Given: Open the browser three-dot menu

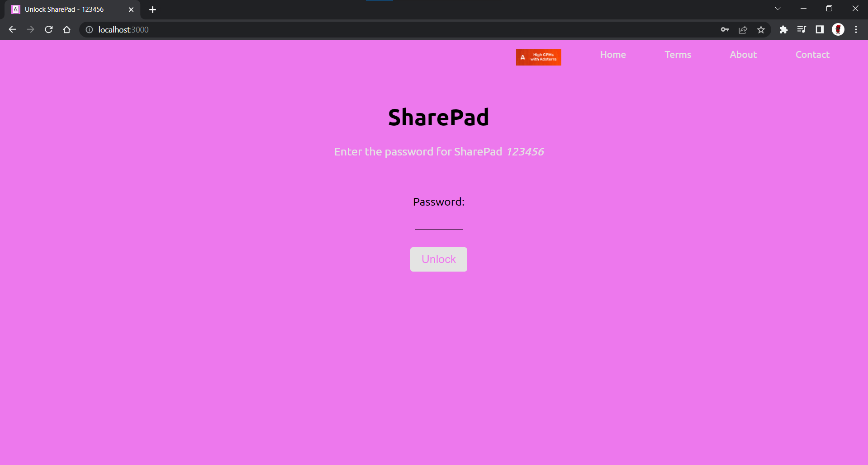Looking at the screenshot, I should 855,29.
